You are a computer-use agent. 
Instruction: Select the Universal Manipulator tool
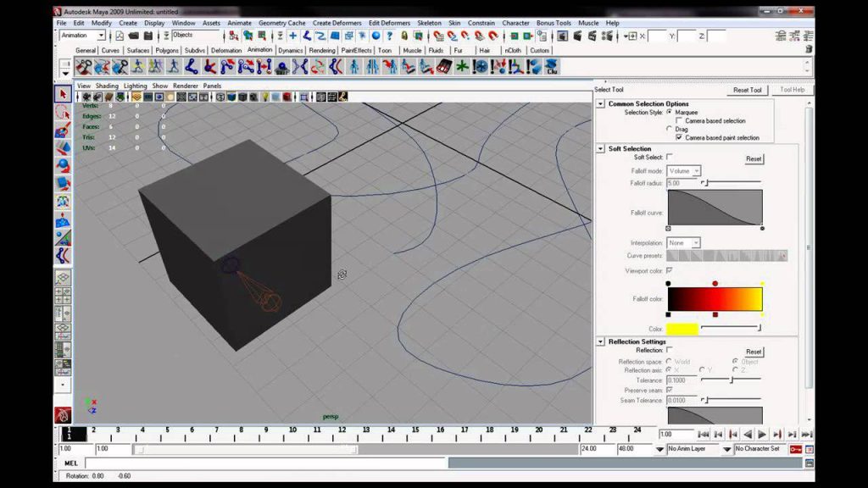click(63, 202)
